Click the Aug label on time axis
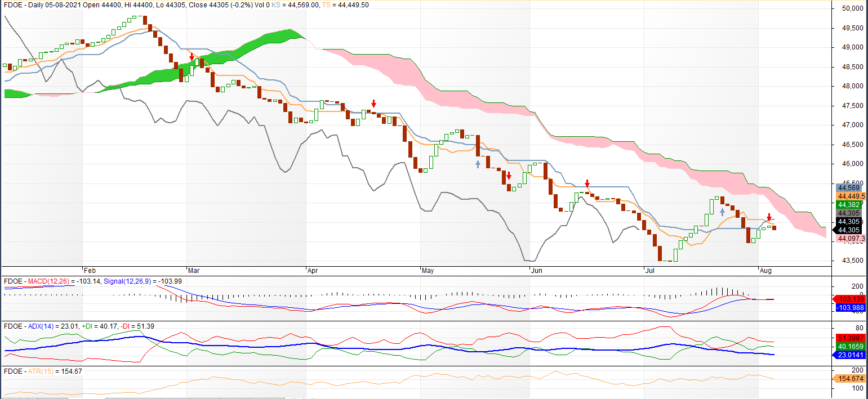 765,271
